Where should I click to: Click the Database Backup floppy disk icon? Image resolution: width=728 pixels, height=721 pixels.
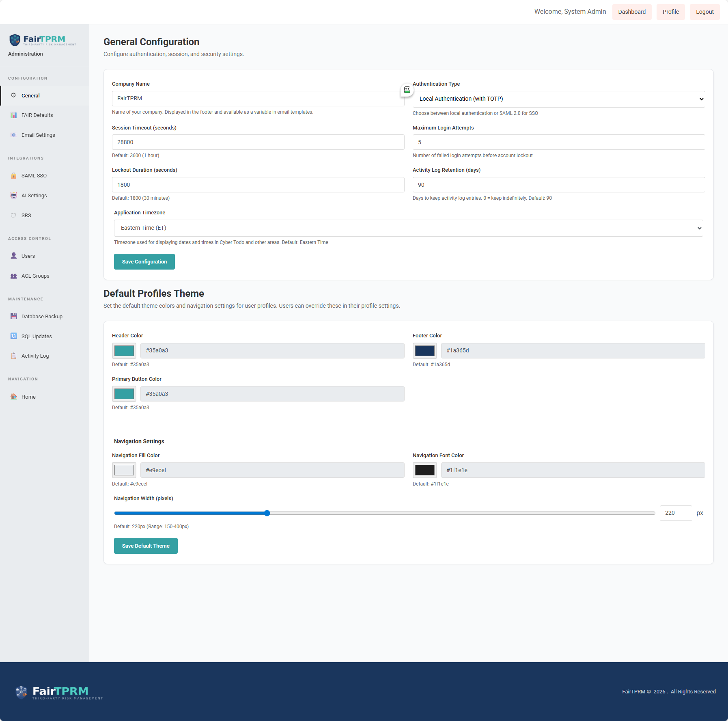coord(14,317)
